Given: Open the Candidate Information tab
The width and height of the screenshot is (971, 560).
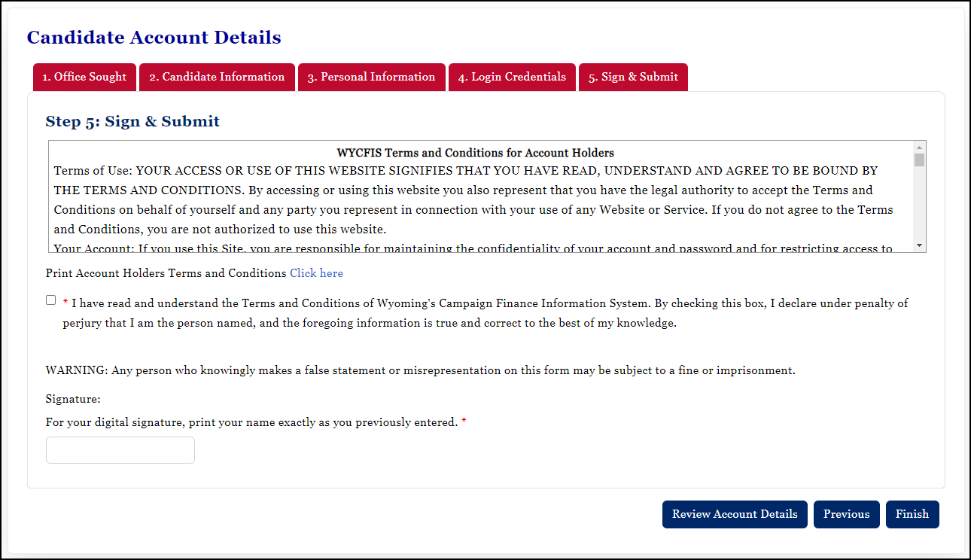Looking at the screenshot, I should click(217, 77).
